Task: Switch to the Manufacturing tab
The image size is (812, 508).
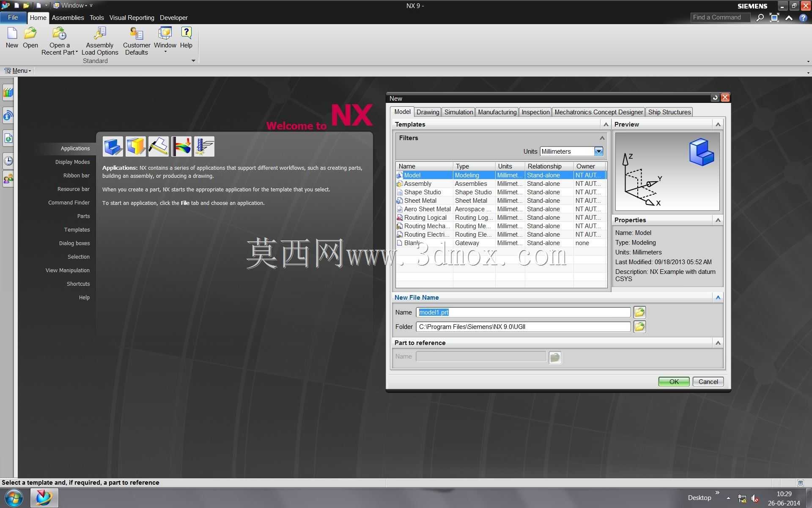Action: tap(497, 112)
